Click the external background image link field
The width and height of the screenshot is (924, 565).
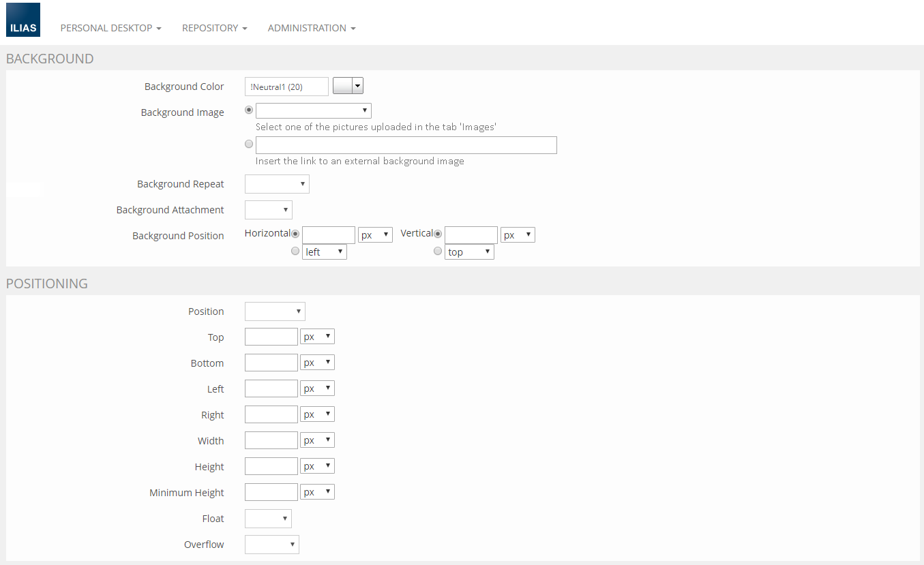(406, 145)
